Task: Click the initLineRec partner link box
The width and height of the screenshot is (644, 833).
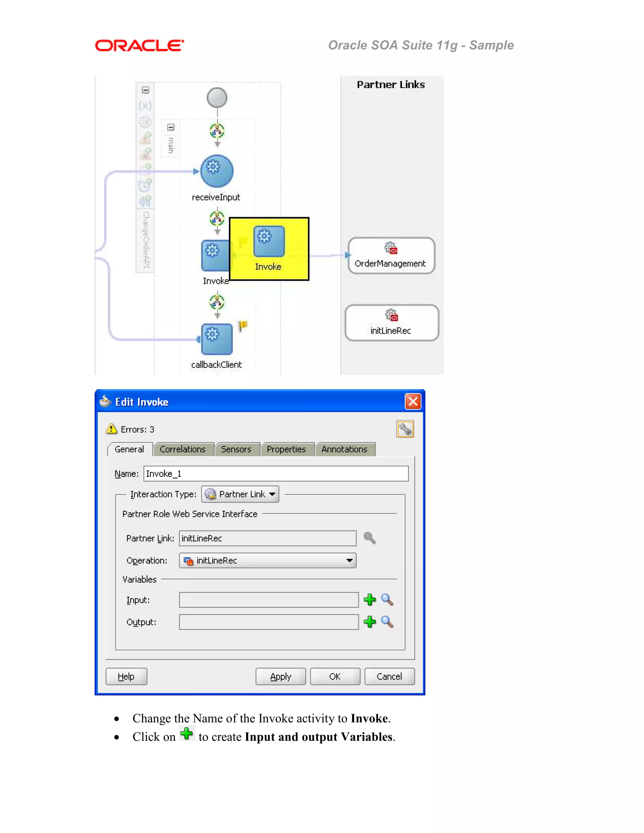Action: [x=392, y=323]
